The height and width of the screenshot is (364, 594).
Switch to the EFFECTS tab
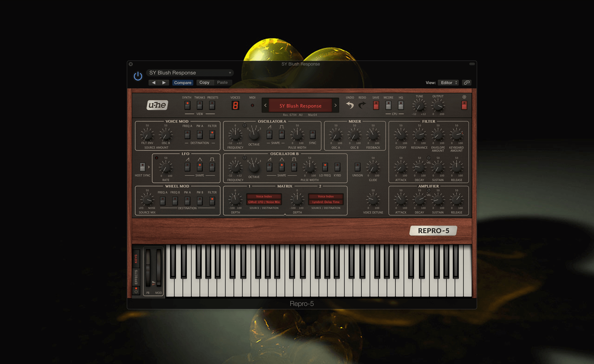136,277
